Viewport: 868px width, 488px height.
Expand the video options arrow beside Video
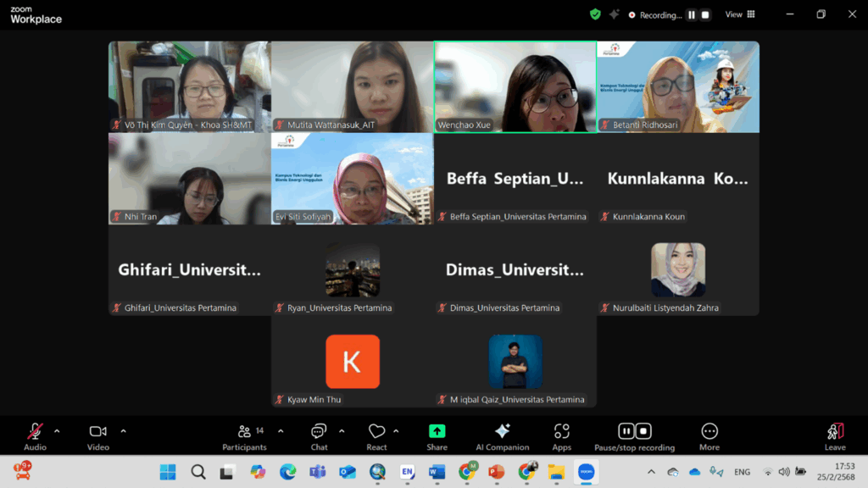tap(123, 431)
